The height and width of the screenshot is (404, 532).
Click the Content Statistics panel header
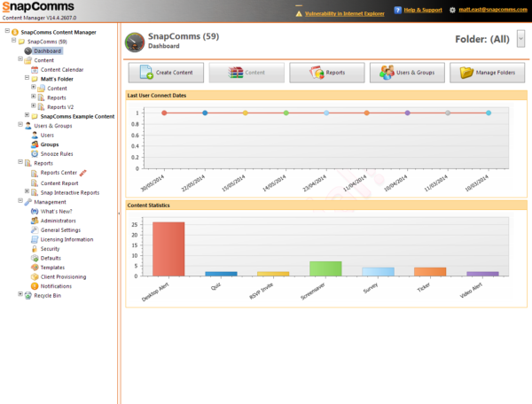[326, 206]
